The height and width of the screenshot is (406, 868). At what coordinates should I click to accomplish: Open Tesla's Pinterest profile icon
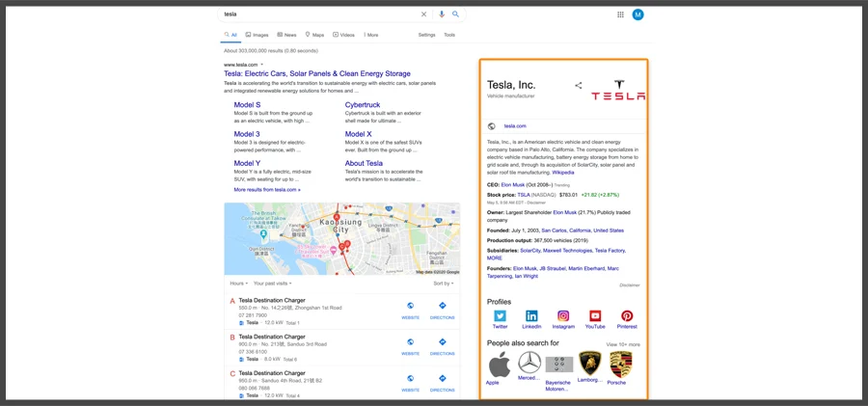click(x=627, y=315)
